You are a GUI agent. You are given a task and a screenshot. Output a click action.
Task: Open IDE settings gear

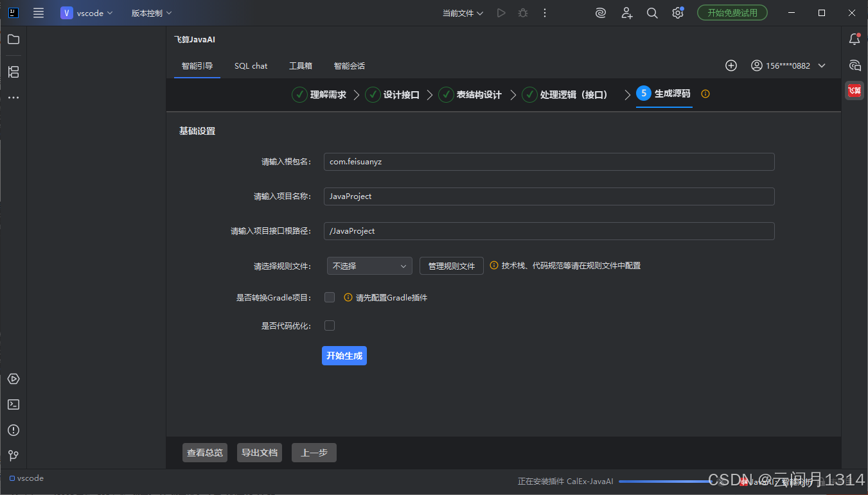coord(678,13)
